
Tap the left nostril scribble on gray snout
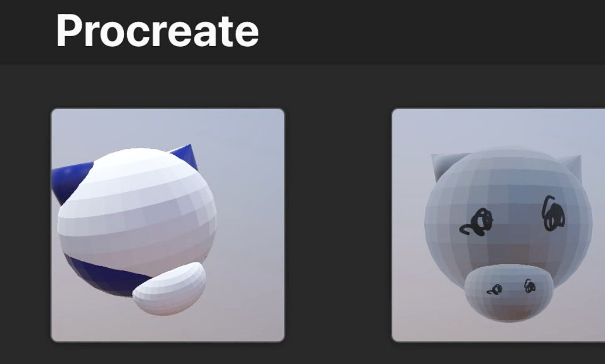pyautogui.click(x=494, y=290)
